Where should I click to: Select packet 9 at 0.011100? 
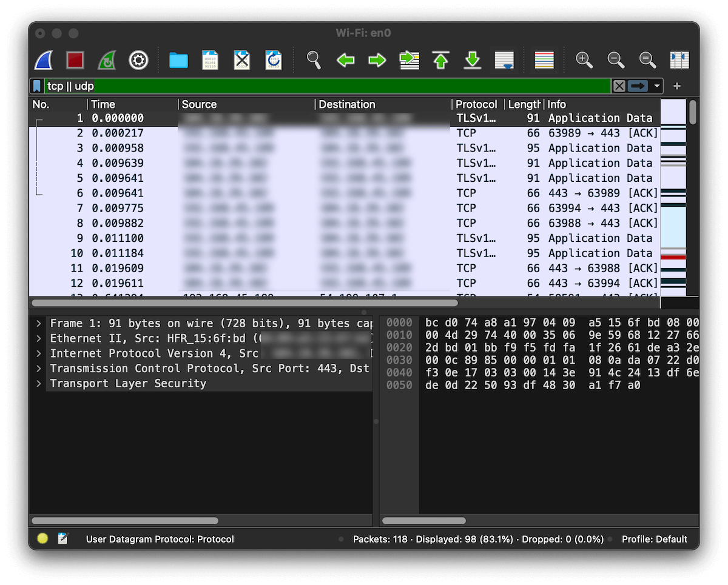pos(345,238)
